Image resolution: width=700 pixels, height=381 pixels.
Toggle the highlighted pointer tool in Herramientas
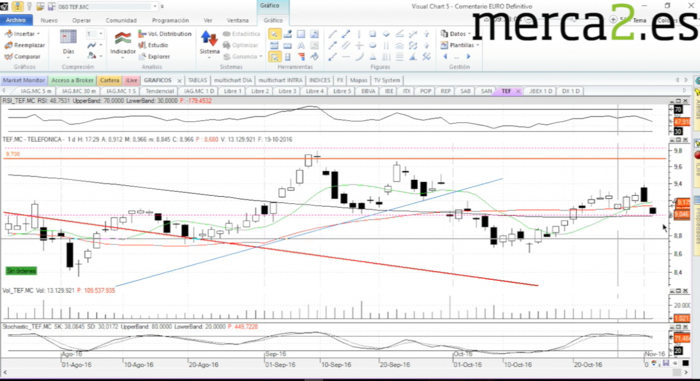[x=274, y=34]
